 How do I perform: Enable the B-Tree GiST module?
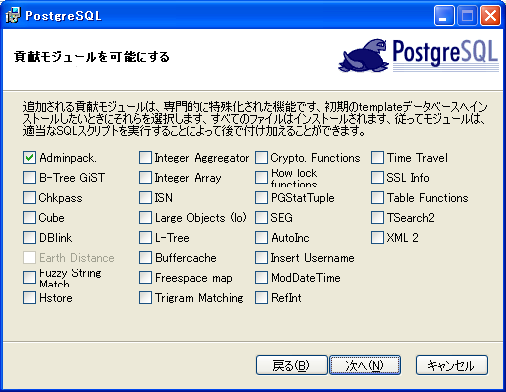[29, 178]
